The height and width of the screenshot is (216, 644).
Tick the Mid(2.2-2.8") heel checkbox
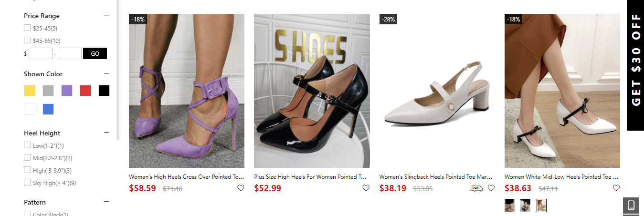tap(27, 157)
